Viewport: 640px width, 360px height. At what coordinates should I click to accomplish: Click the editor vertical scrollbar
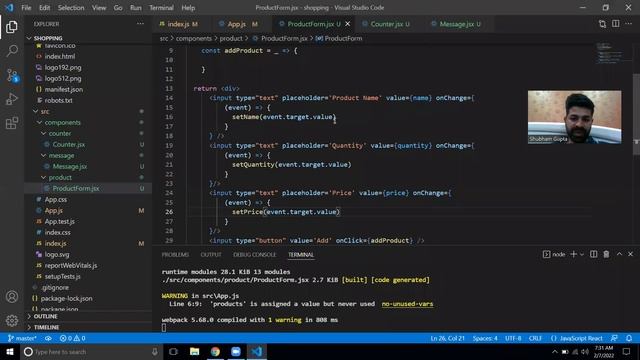pos(636,114)
